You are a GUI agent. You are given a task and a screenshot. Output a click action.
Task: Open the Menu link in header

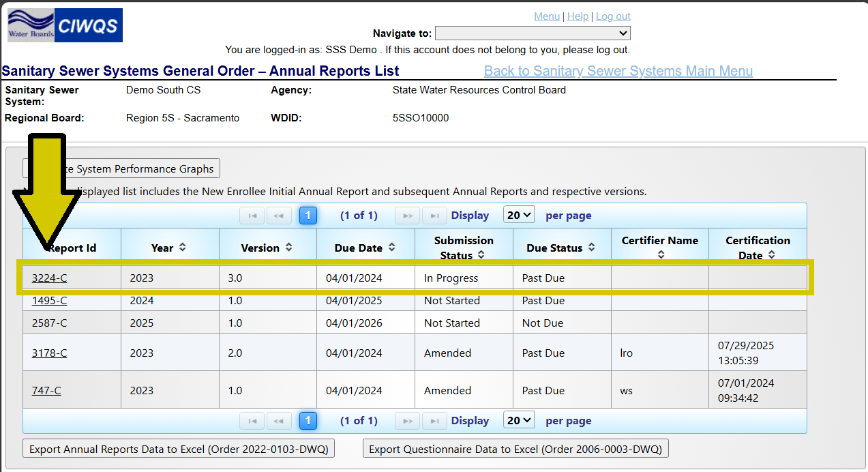coord(546,16)
